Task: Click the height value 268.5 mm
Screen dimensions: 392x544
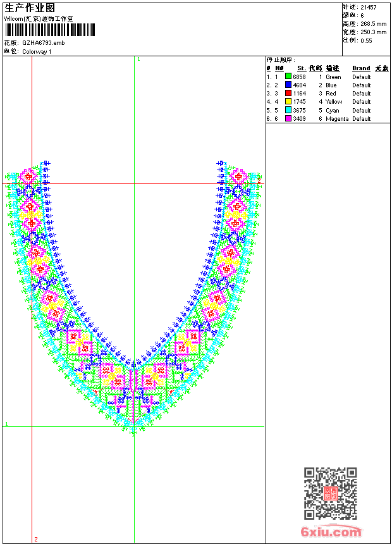Action: click(x=373, y=23)
